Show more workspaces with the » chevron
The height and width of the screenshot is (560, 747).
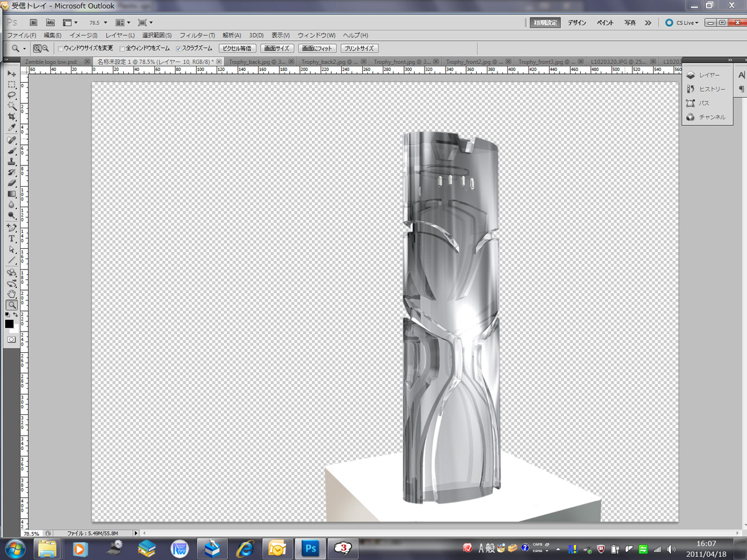point(648,22)
